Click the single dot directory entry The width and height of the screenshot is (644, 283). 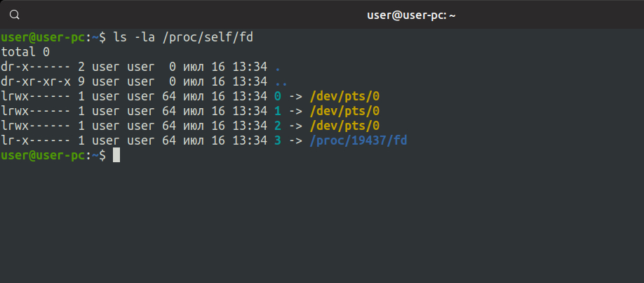click(x=278, y=67)
